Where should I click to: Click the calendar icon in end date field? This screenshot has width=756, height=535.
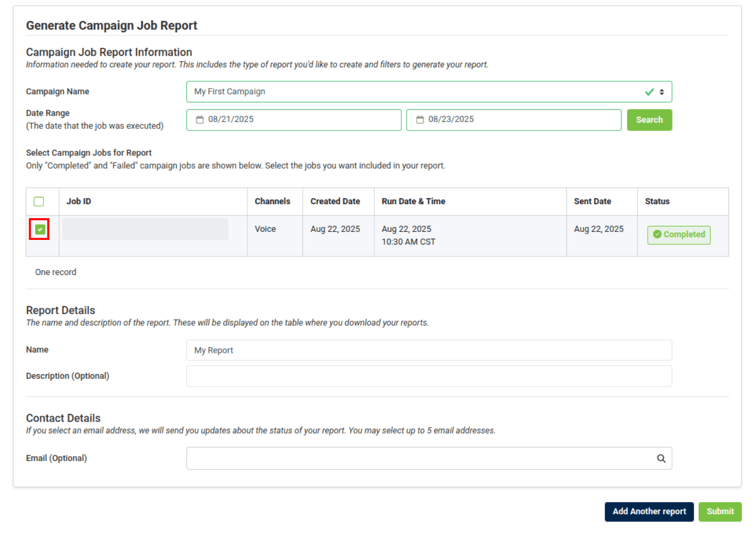tap(420, 120)
